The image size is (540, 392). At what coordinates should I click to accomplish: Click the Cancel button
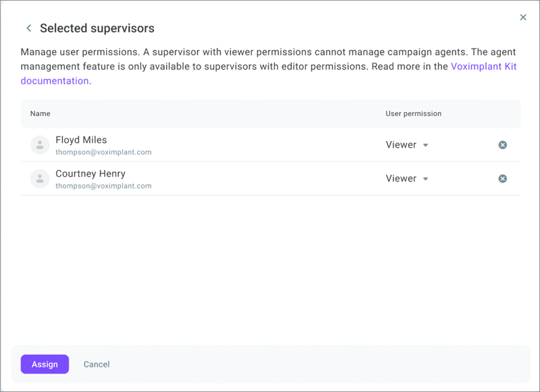[x=97, y=364]
